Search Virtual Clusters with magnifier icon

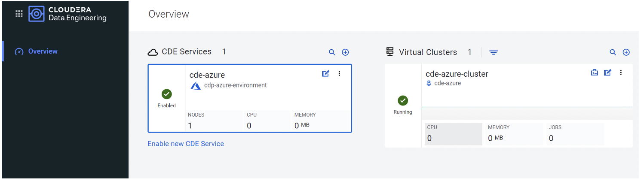[x=613, y=52]
